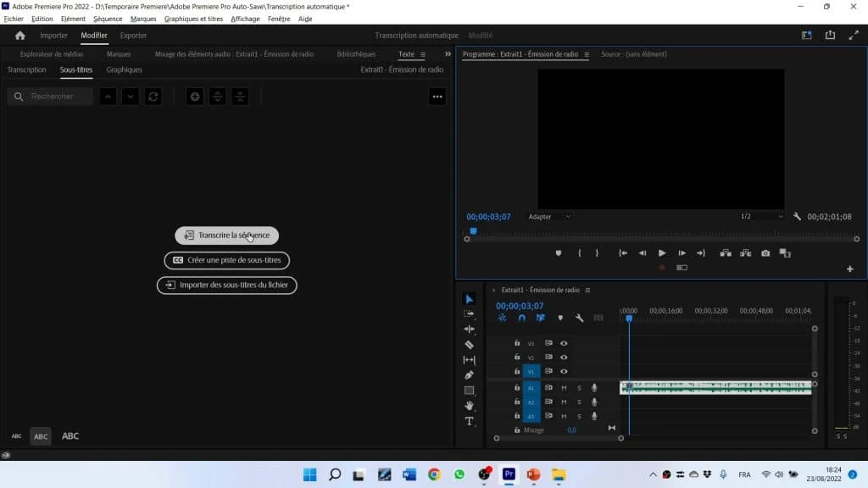Toggle linked selection in timeline

[540, 319]
